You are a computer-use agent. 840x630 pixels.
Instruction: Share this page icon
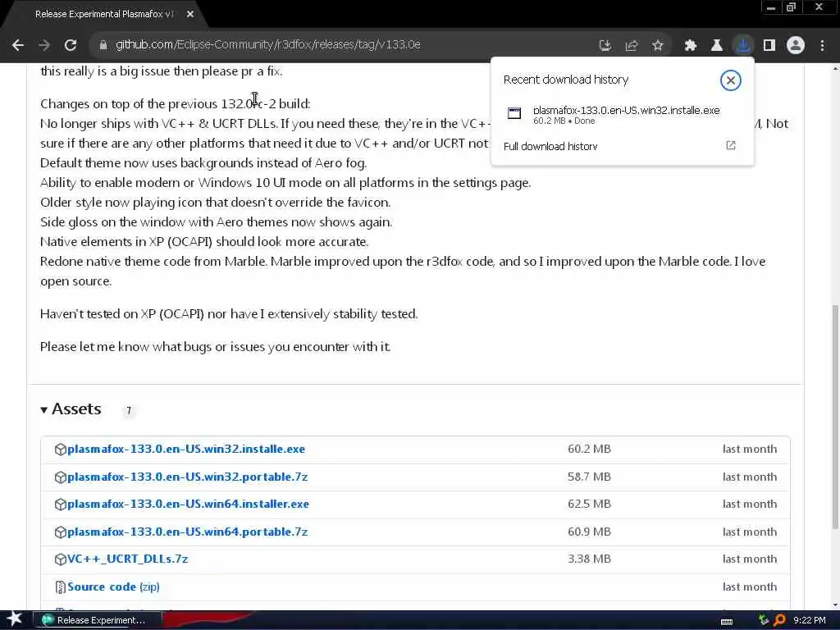[631, 46]
